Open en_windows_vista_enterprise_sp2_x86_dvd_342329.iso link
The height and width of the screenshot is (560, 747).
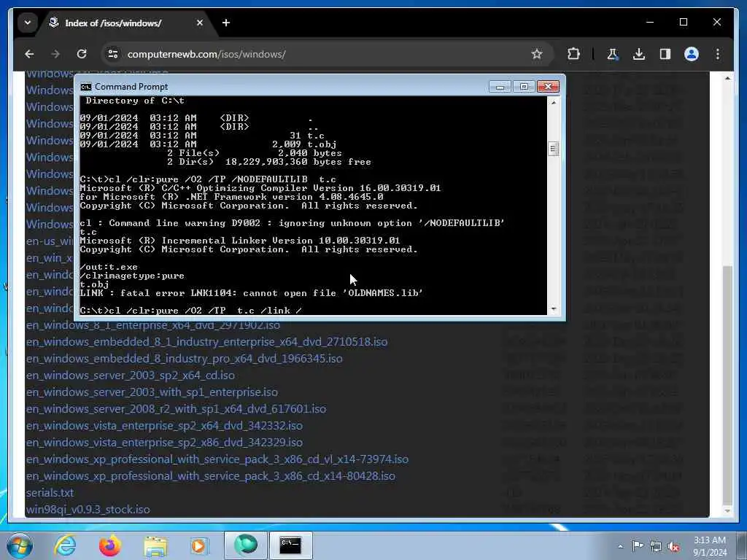click(164, 443)
